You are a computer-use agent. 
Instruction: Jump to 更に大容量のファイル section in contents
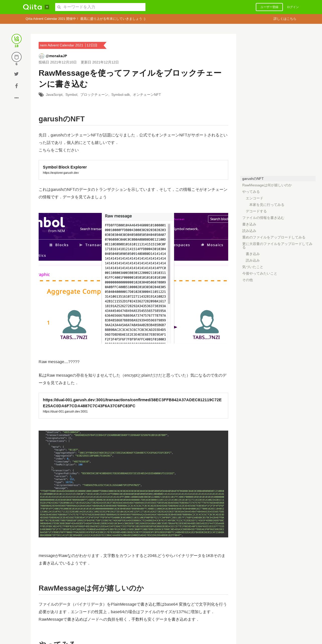pyautogui.click(x=277, y=246)
